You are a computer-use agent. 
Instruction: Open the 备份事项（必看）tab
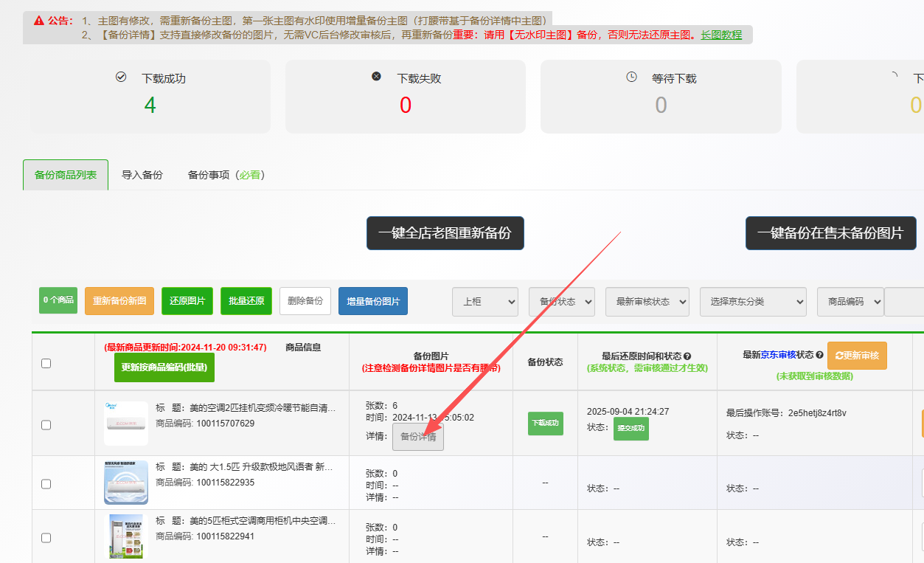(x=226, y=175)
